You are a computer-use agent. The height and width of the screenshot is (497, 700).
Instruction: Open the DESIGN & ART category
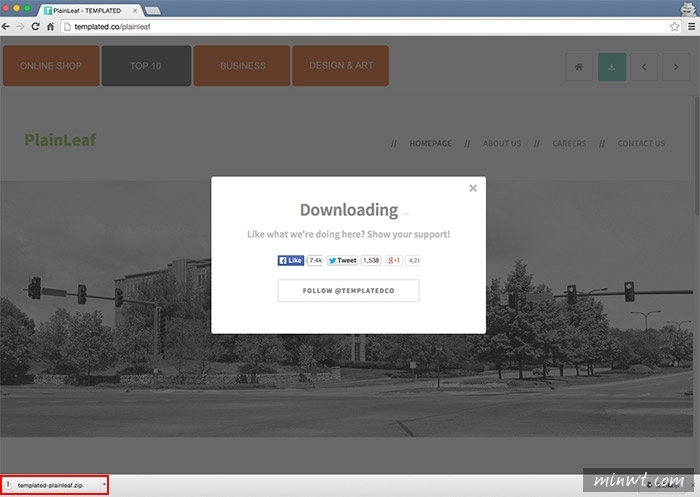tap(341, 66)
